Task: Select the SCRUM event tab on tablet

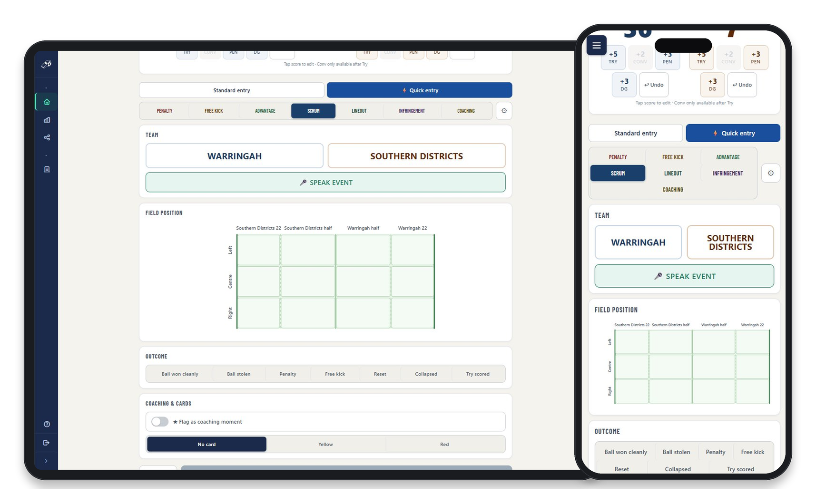Action: pyautogui.click(x=313, y=111)
